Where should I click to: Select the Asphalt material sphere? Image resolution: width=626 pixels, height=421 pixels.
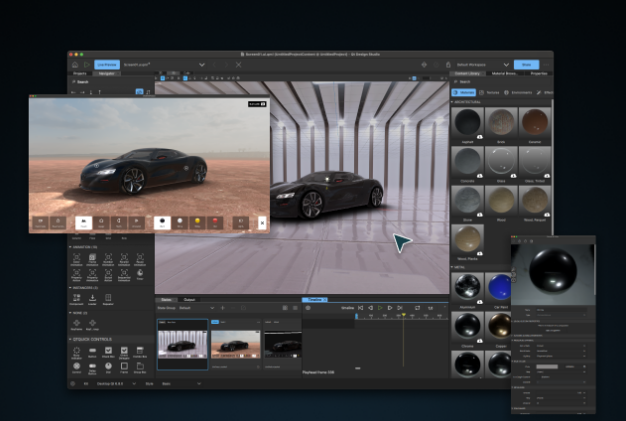click(x=468, y=123)
